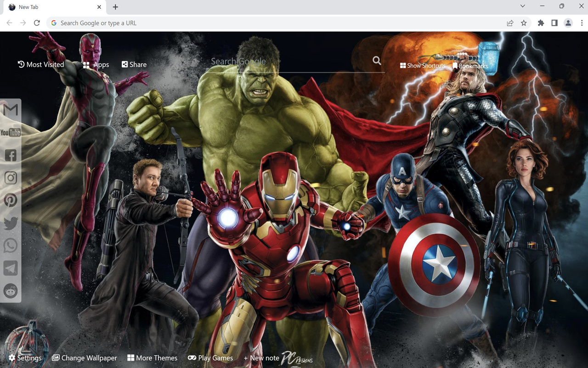588x368 pixels.
Task: Open the Apps menu
Action: pos(96,65)
